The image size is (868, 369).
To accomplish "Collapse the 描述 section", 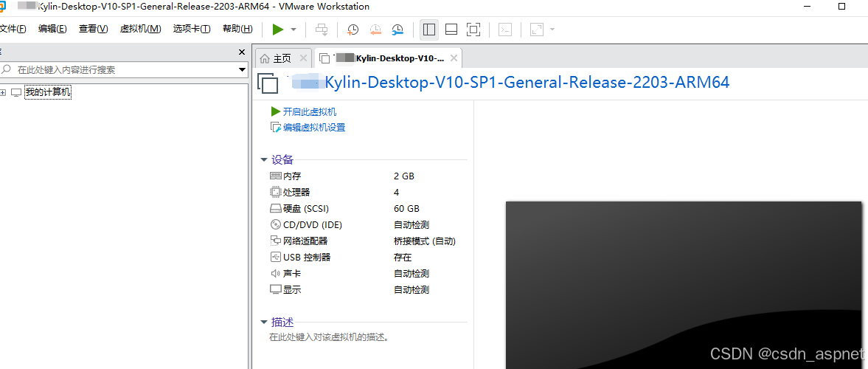I will point(264,323).
